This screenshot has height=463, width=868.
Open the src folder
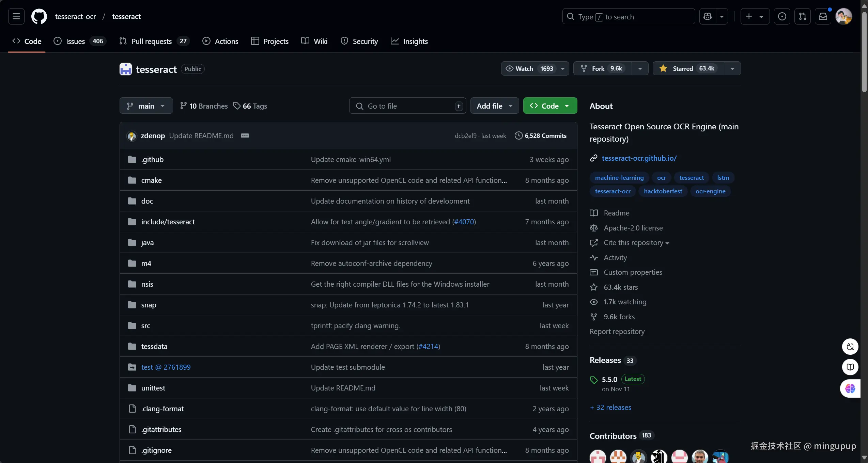pos(145,325)
